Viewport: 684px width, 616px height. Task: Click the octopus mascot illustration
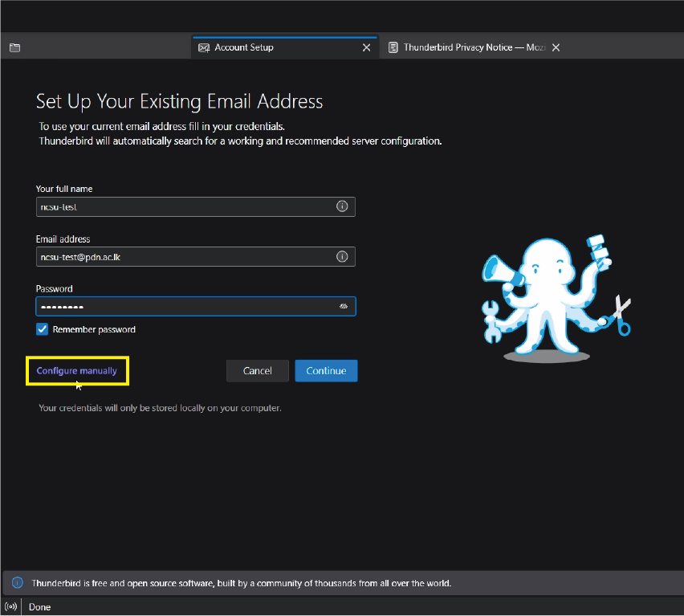(x=554, y=297)
